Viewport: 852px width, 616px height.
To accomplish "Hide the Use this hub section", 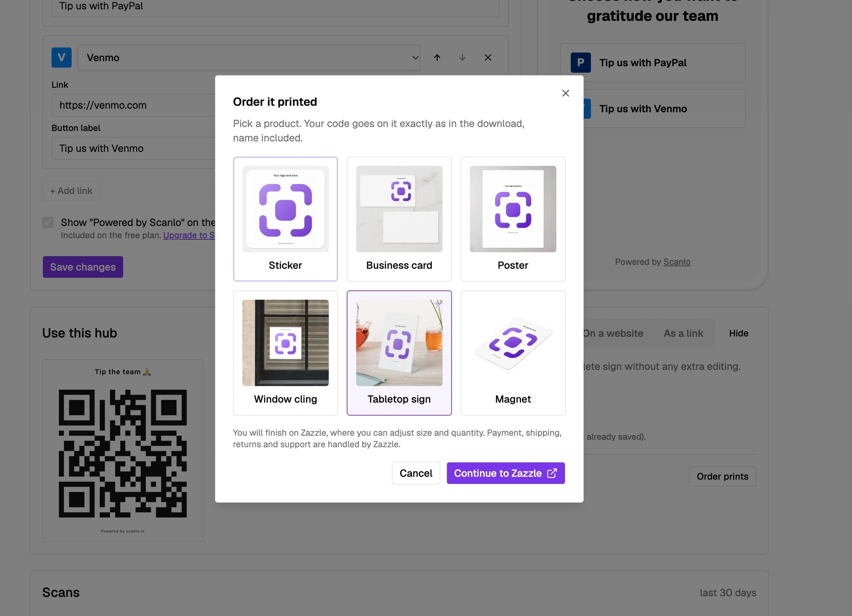I will point(739,333).
